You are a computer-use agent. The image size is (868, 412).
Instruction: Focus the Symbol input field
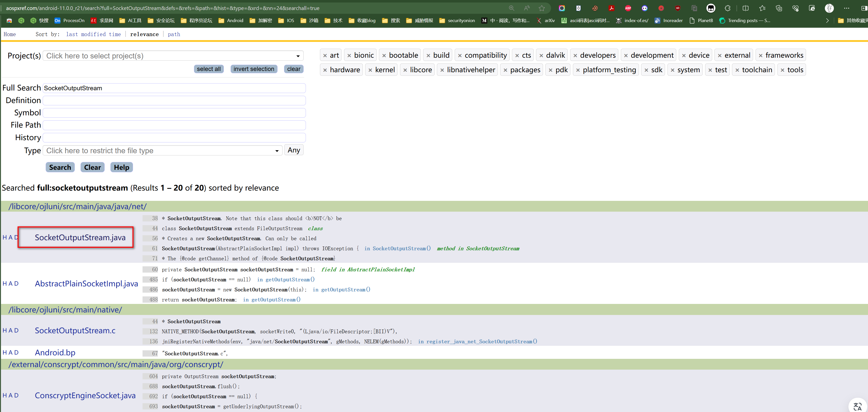[x=174, y=113]
